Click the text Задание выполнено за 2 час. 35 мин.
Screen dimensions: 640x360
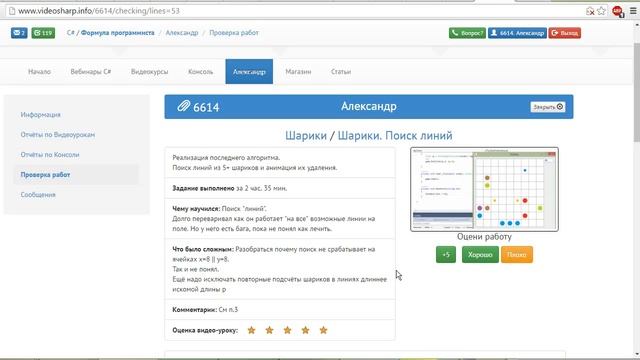click(x=229, y=188)
